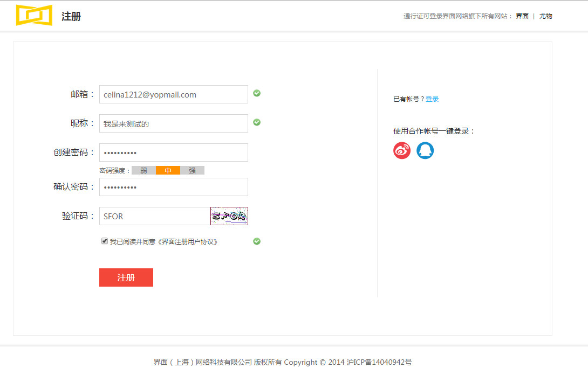Focus the 昵称 nickname input field
This screenshot has width=588, height=375.
pyautogui.click(x=173, y=123)
